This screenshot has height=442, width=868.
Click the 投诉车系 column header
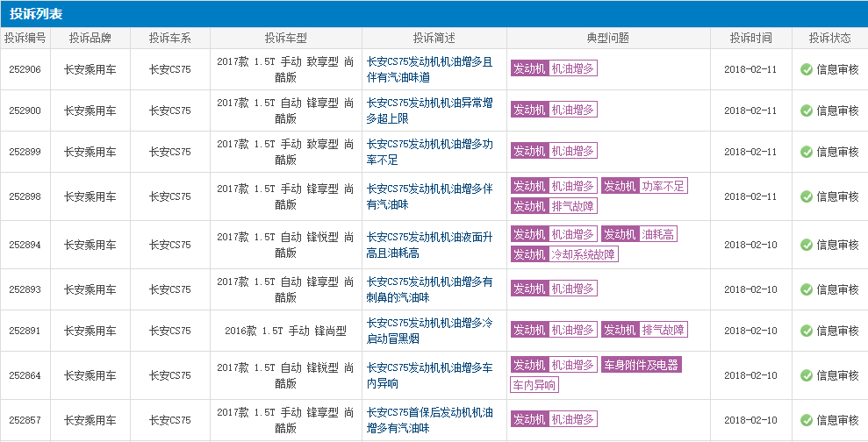170,39
